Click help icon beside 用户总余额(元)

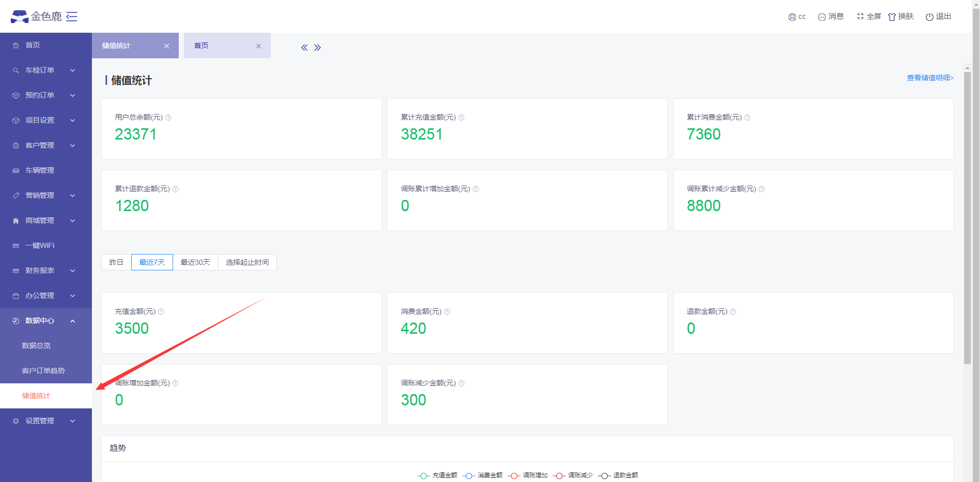(169, 118)
